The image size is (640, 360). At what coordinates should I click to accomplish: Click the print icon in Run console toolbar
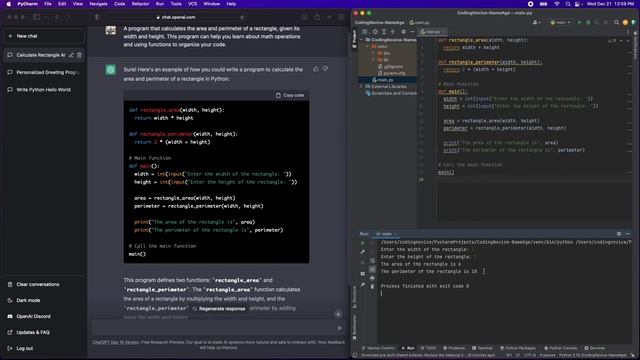[x=372, y=278]
